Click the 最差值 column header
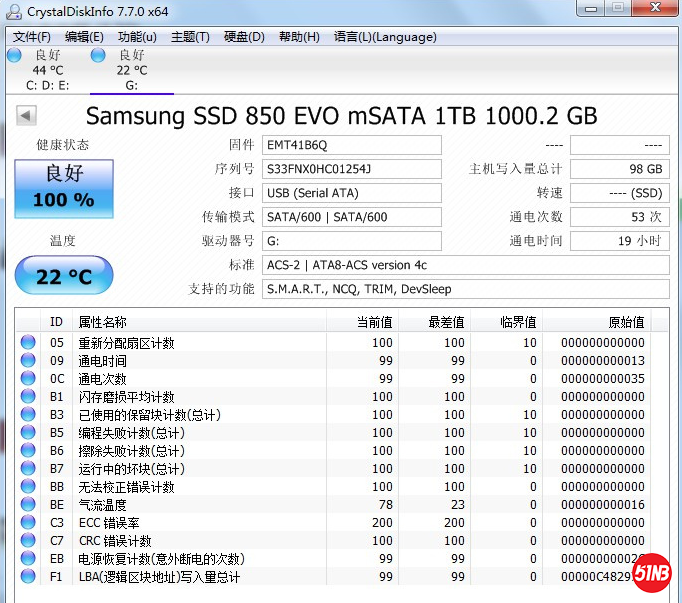The height and width of the screenshot is (603, 682). click(435, 322)
